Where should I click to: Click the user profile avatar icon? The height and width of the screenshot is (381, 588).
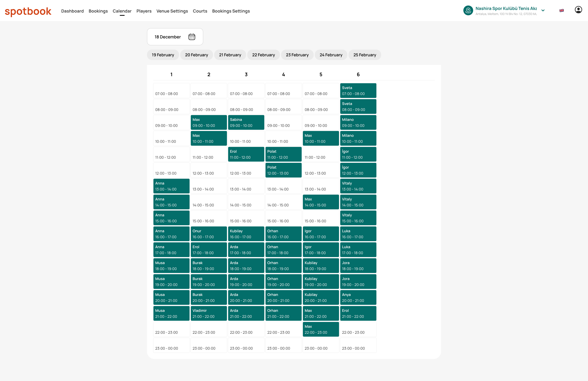[x=578, y=10]
